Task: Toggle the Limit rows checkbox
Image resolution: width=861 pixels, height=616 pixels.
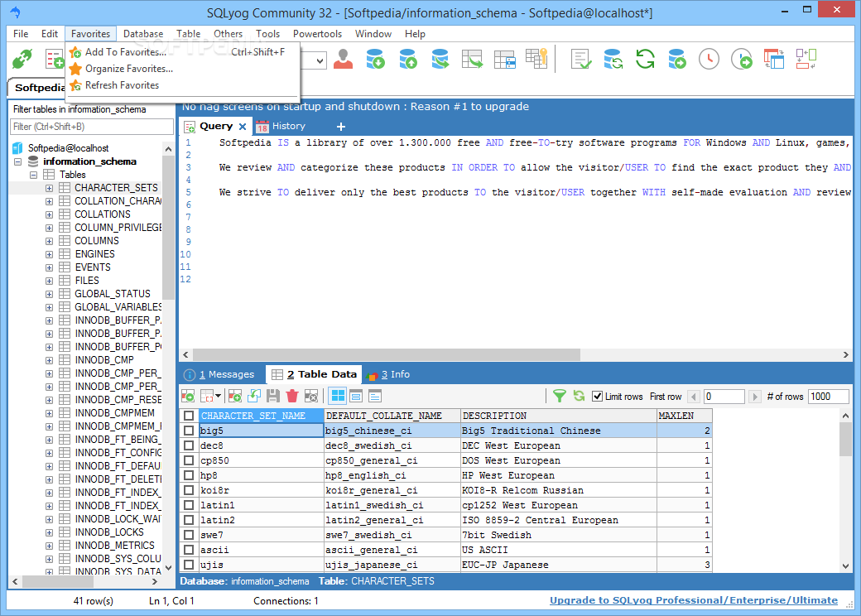Action: point(598,397)
